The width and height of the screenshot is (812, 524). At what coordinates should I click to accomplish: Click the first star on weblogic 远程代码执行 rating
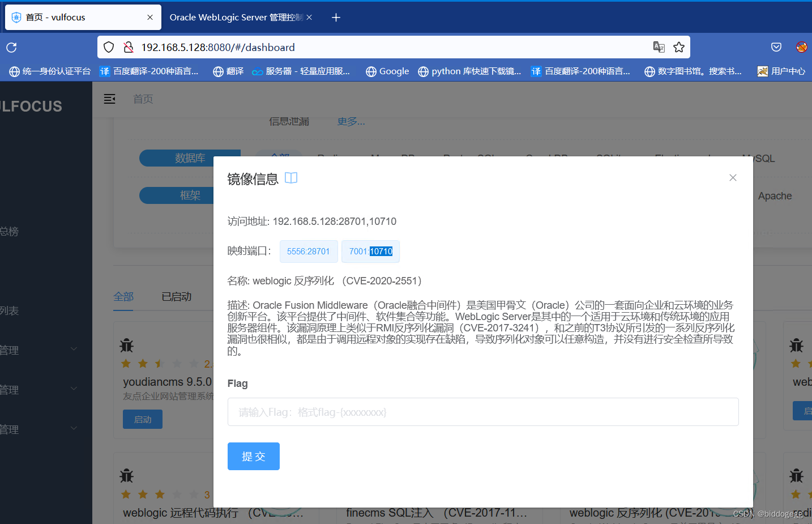[126, 495]
